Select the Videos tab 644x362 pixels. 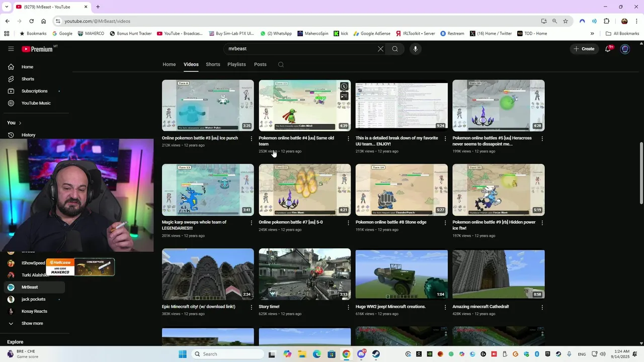pos(191,64)
